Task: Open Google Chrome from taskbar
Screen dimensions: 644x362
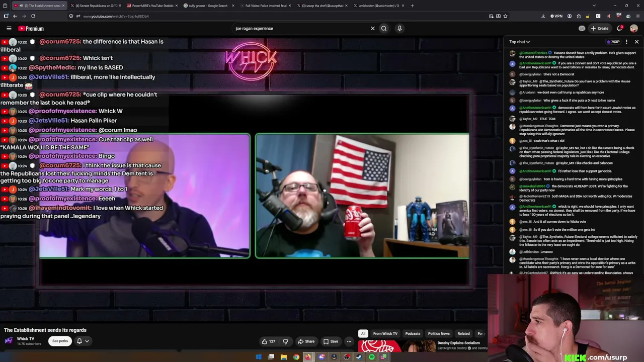Action: coord(296,357)
